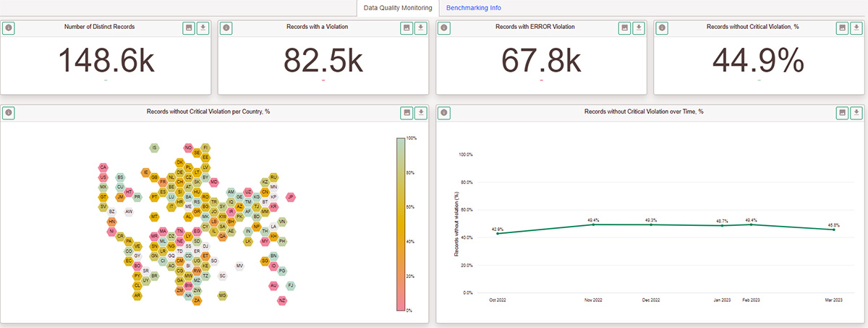Image resolution: width=868 pixels, height=328 pixels.
Task: Save Records without Critical Violation % KPI as image
Action: (x=843, y=28)
